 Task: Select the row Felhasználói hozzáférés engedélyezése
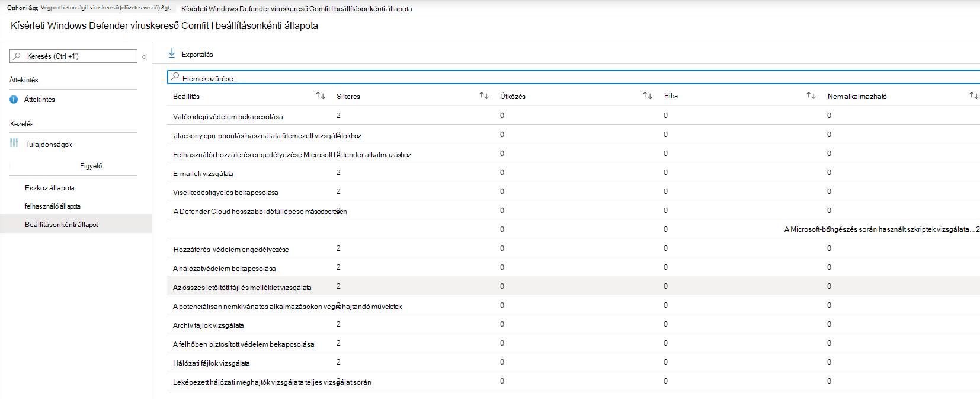coord(574,153)
